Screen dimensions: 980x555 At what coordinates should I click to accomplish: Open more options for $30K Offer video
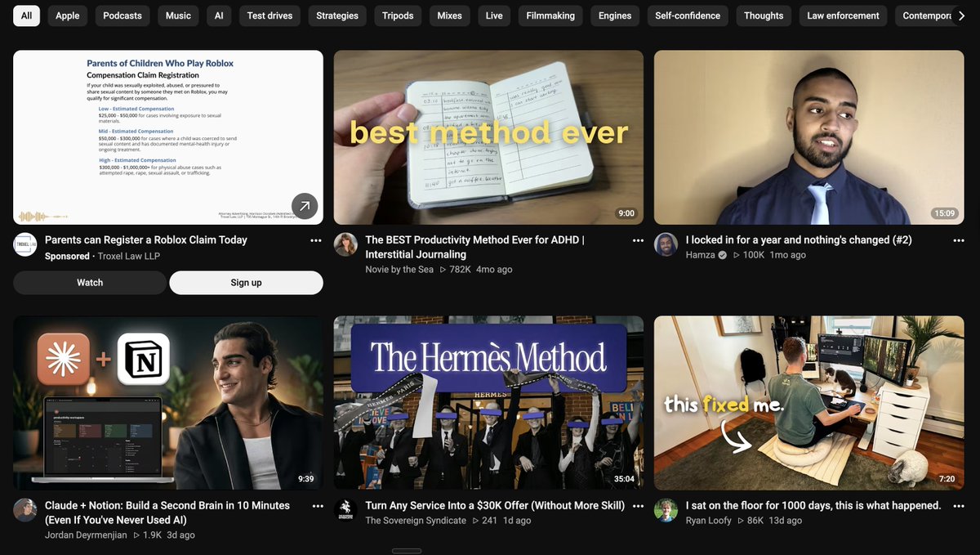click(638, 506)
